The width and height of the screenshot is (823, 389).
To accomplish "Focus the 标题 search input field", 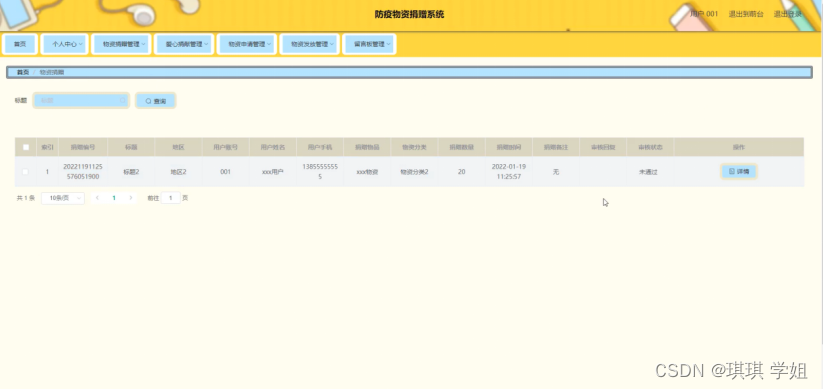I will point(81,100).
